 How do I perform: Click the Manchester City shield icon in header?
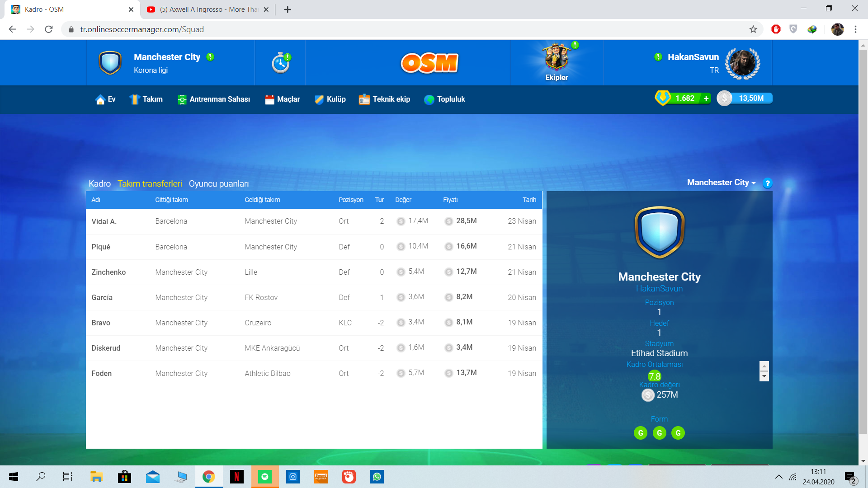click(110, 63)
